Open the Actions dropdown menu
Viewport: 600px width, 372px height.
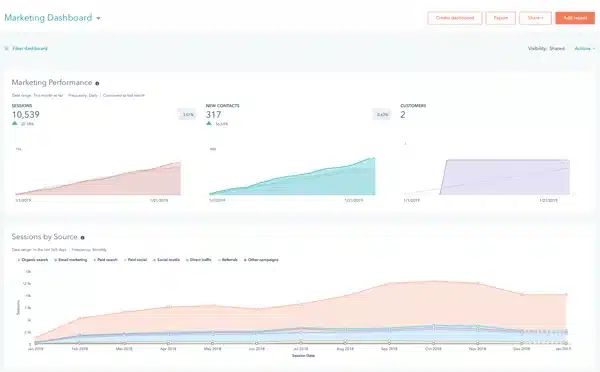click(584, 49)
